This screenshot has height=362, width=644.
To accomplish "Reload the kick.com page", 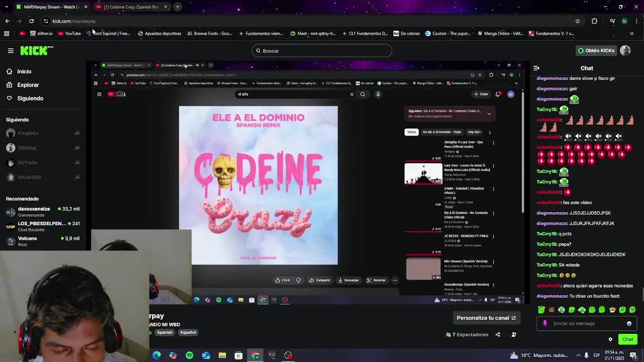I will coord(31,21).
